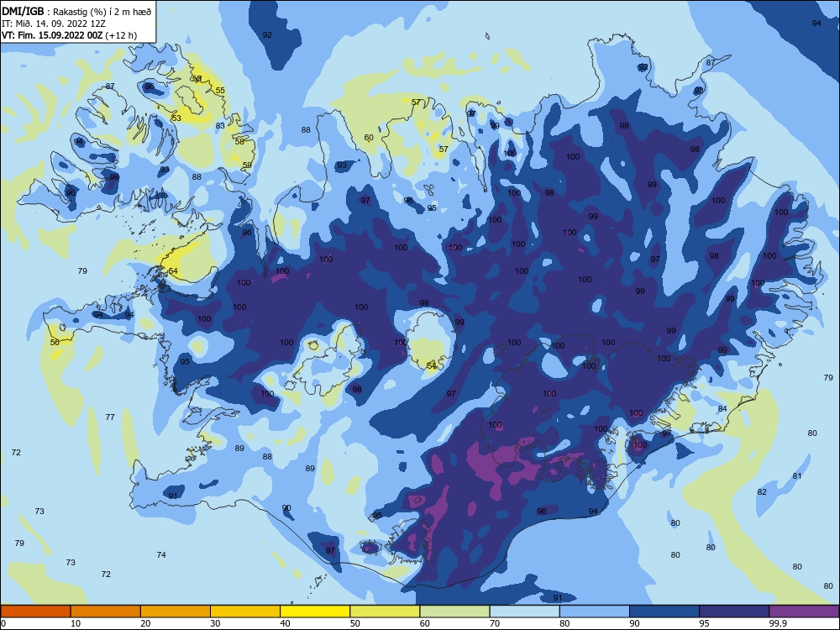The width and height of the screenshot is (840, 630).
Task: Click the map value 55
Action: pyautogui.click(x=220, y=91)
